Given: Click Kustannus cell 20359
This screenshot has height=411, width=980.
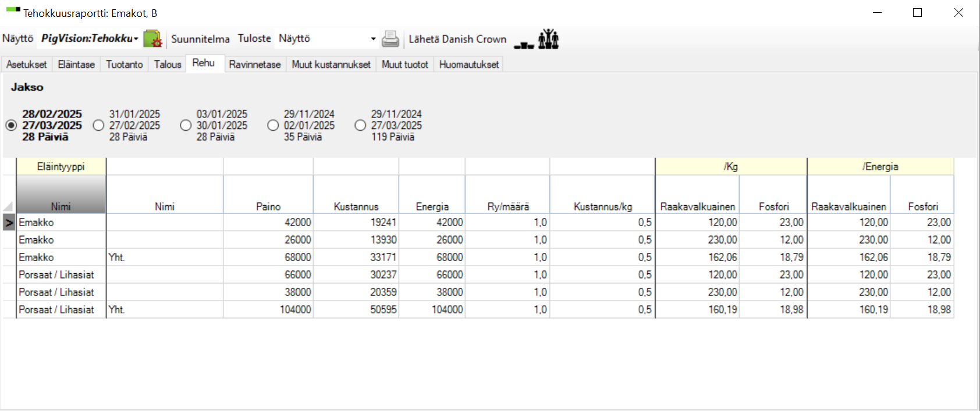Looking at the screenshot, I should pos(356,292).
